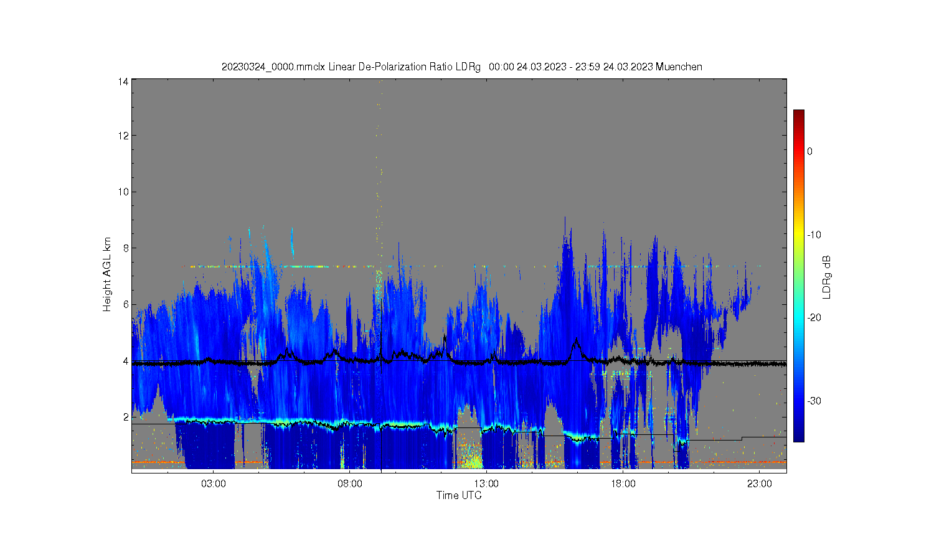Click the colorbar value 0

[809, 151]
